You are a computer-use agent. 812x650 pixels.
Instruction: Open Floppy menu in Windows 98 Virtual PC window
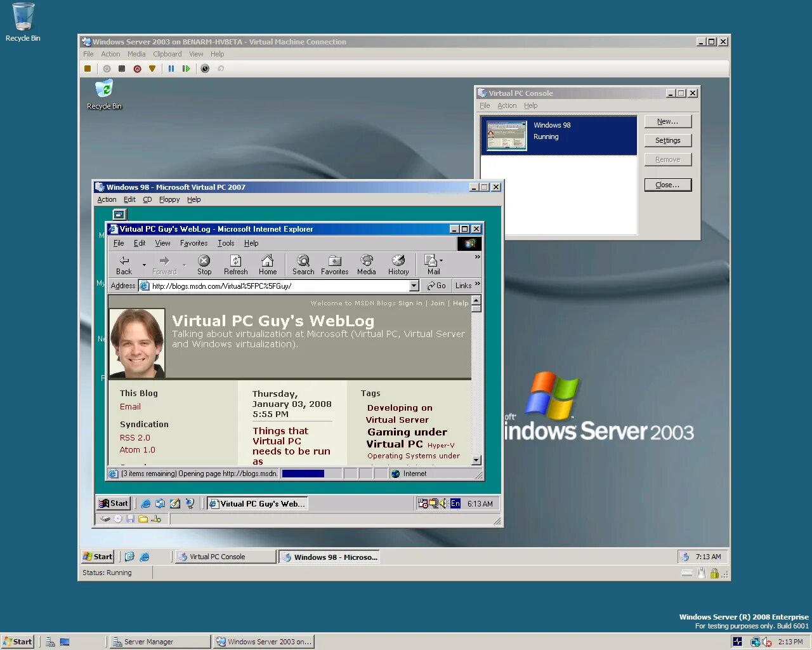click(x=169, y=199)
